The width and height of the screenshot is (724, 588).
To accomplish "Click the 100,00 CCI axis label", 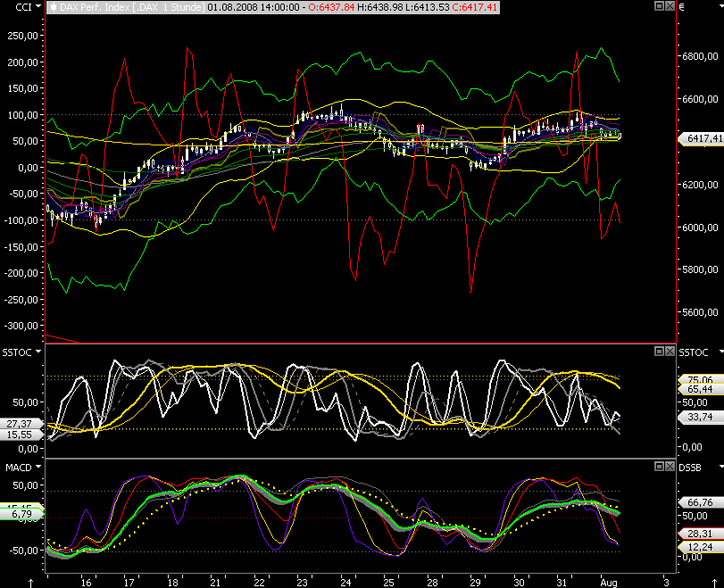I will coord(22,115).
